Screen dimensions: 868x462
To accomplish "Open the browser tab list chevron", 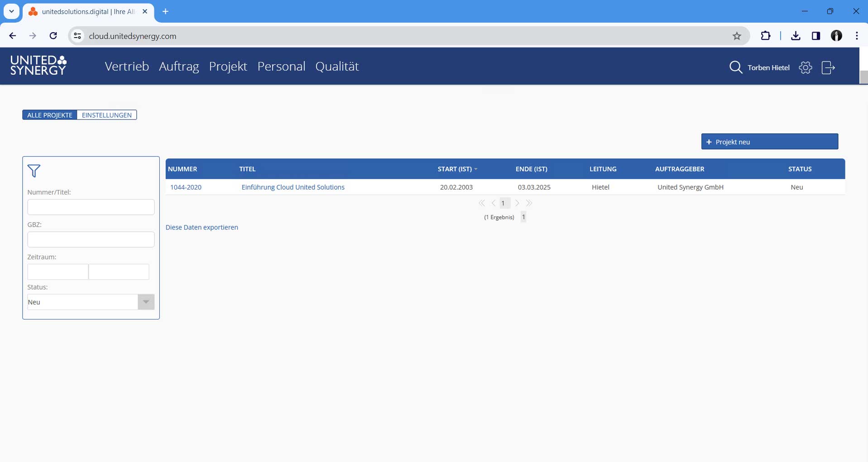I will click(x=12, y=11).
